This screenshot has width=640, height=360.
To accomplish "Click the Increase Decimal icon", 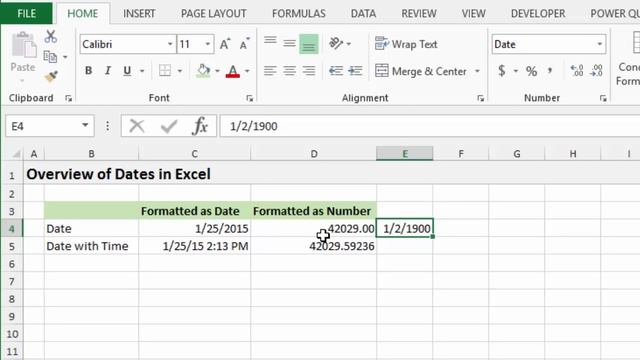I will pyautogui.click(x=577, y=71).
